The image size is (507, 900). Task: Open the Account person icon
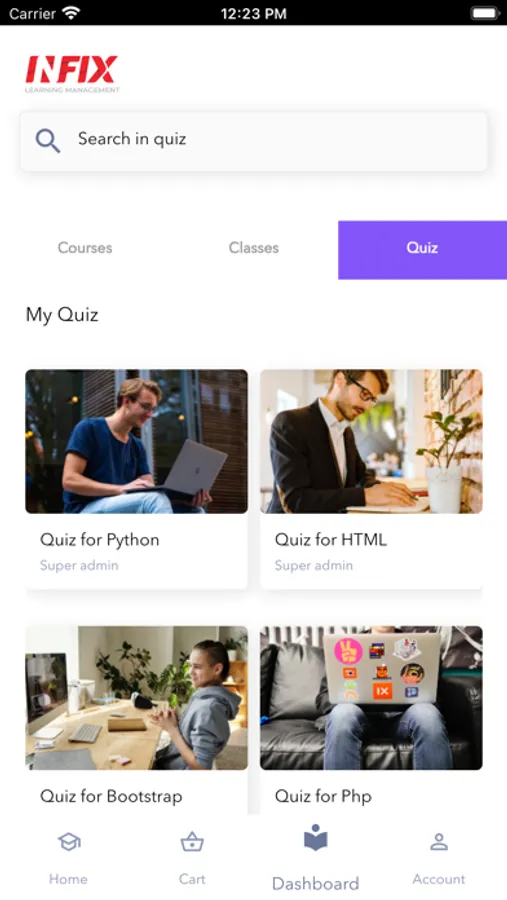(x=439, y=842)
